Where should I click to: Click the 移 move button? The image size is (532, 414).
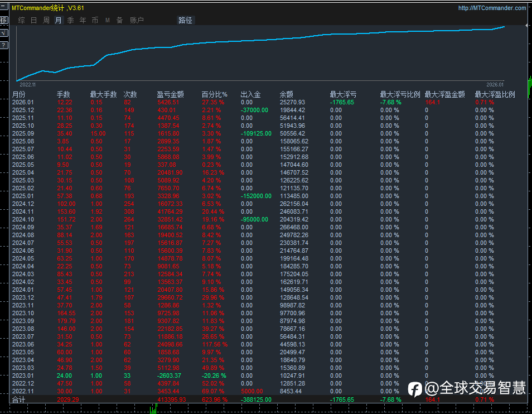[4, 20]
